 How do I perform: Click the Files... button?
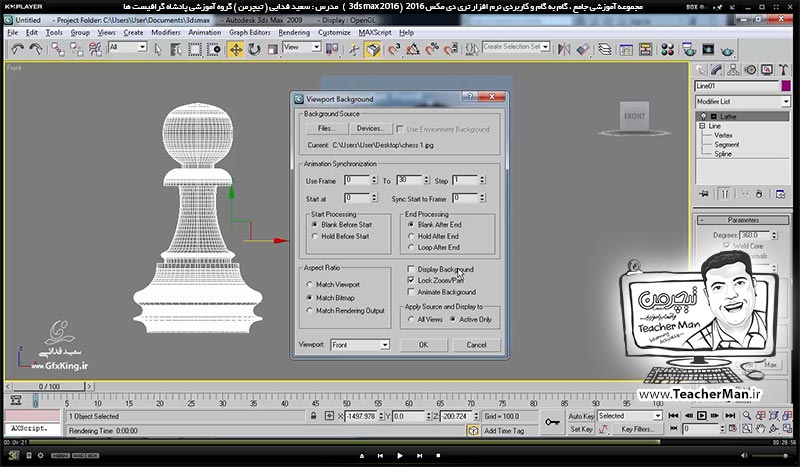[x=327, y=129]
